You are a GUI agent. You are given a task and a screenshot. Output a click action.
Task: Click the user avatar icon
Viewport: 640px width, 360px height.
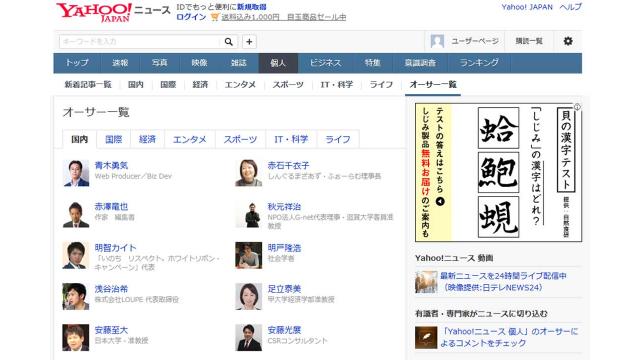437,41
